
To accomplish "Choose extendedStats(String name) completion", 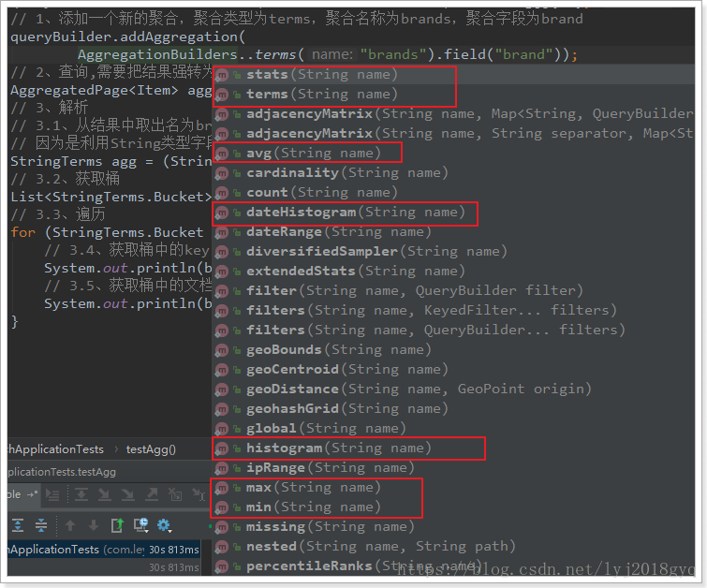I will pos(453,271).
